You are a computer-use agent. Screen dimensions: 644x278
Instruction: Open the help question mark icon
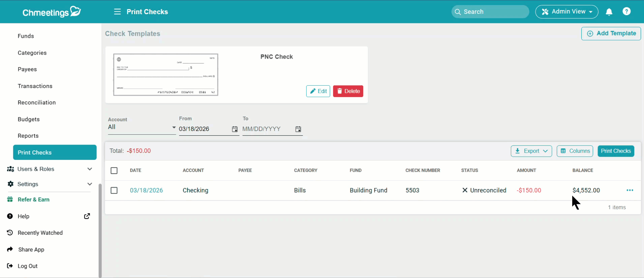(626, 11)
